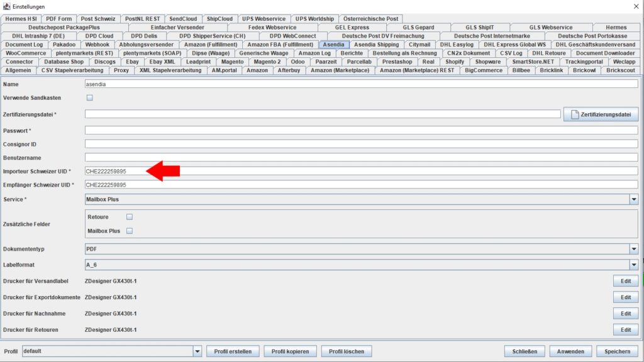Select the Amazon (Marketplace) REST tab
644x362 pixels.
click(x=417, y=70)
